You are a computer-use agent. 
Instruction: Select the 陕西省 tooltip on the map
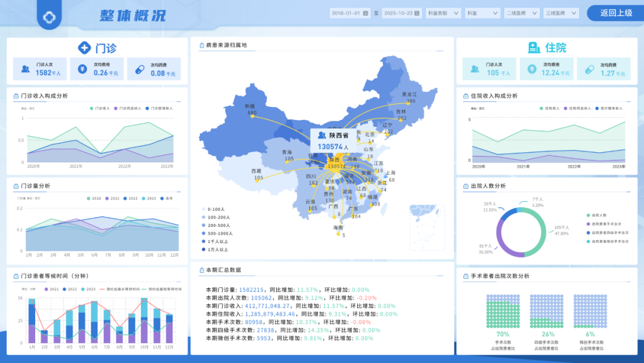click(334, 140)
